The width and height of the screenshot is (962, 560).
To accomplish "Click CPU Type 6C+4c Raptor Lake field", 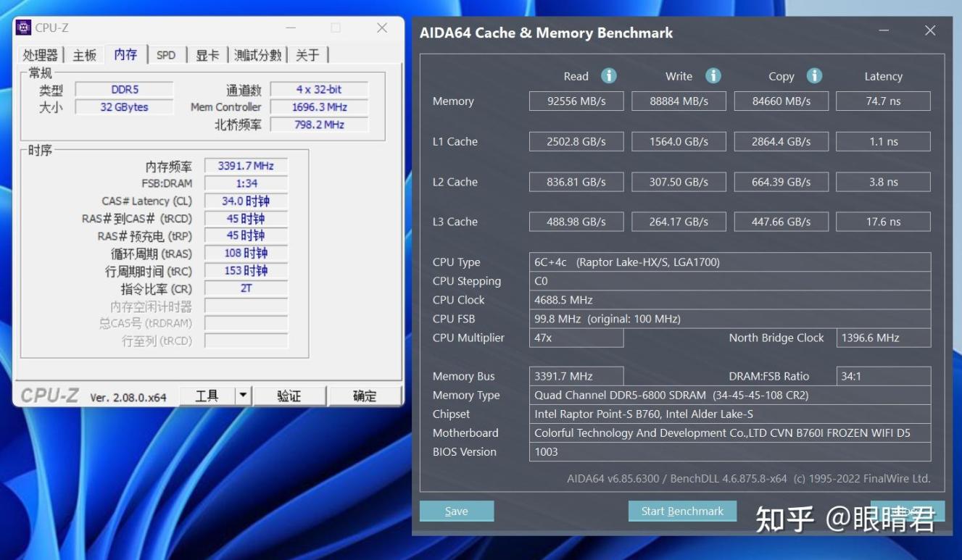I will pos(730,262).
